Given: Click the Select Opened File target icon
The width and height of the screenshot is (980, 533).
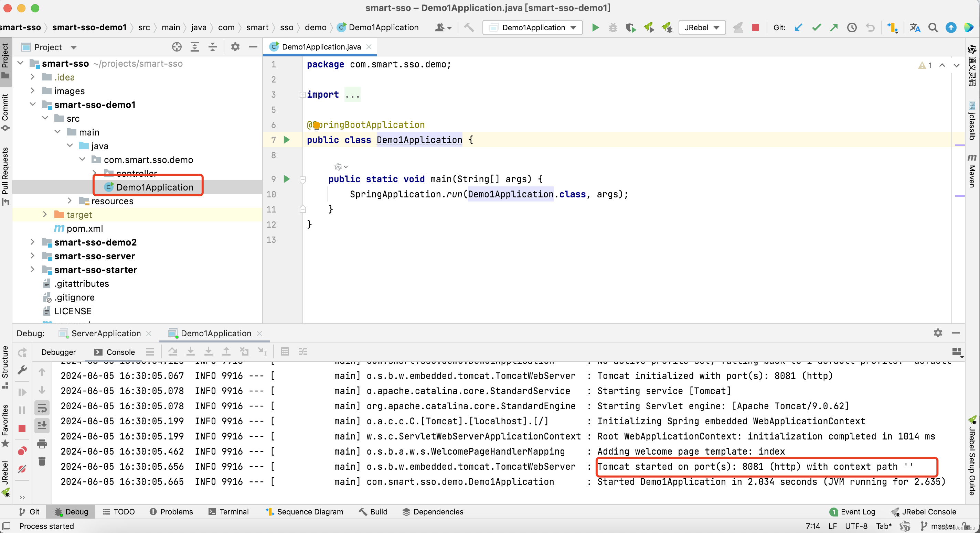Looking at the screenshot, I should (x=177, y=47).
